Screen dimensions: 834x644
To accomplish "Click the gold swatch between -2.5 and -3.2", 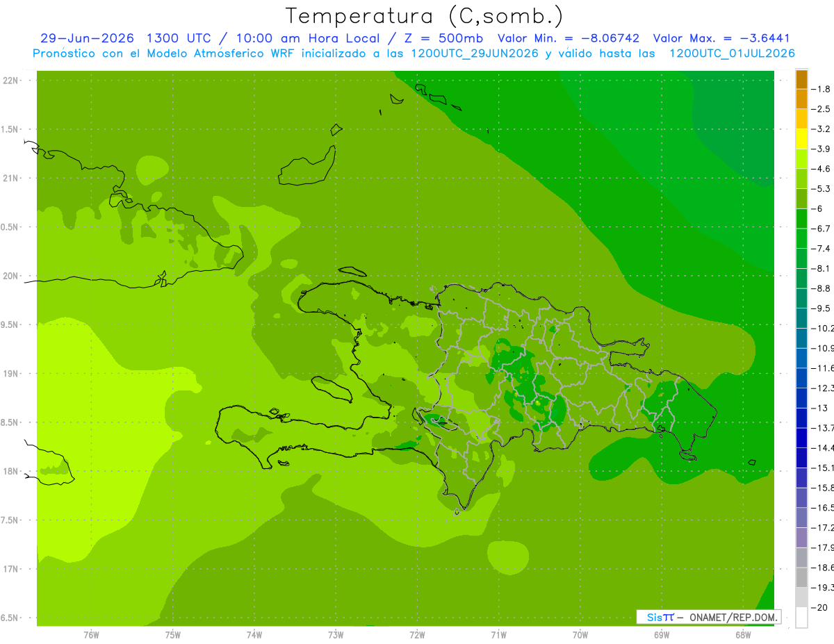I will [801, 119].
